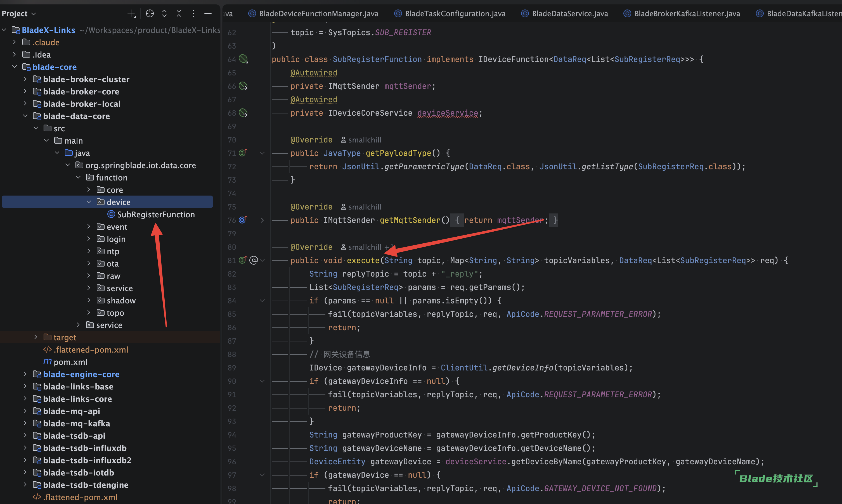Click the New File or Directory plus icon

click(131, 14)
